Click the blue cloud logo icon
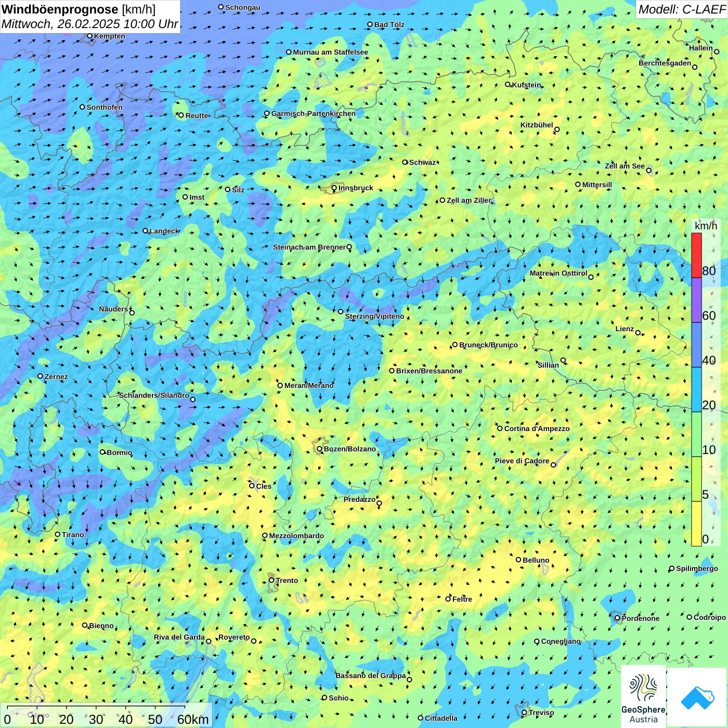This screenshot has width=728, height=728. (697, 697)
